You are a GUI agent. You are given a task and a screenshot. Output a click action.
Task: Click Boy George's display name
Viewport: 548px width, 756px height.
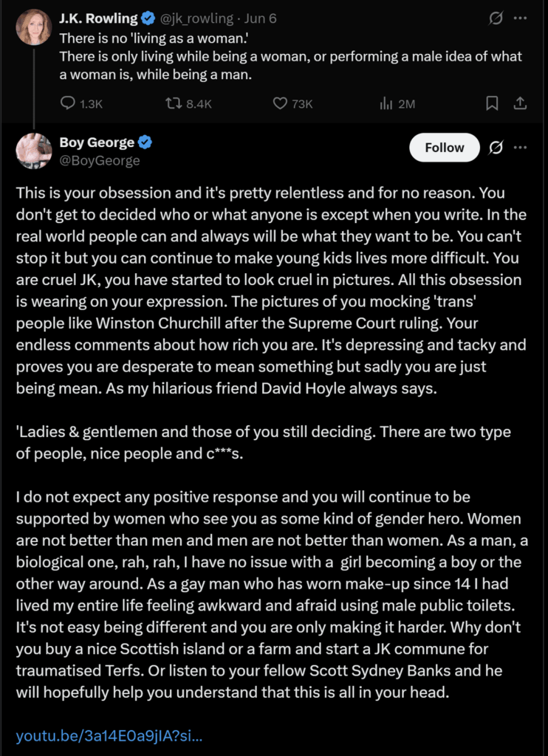click(x=97, y=142)
